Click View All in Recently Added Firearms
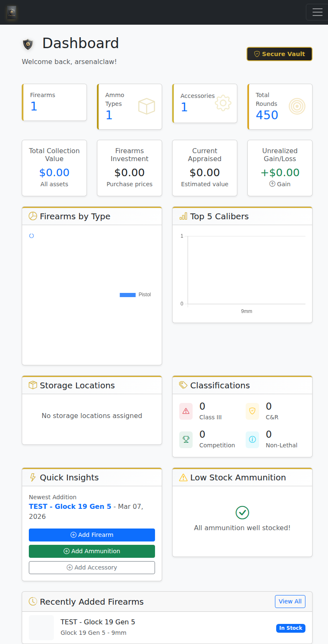Screen dimensions: 328x644 tap(290, 601)
